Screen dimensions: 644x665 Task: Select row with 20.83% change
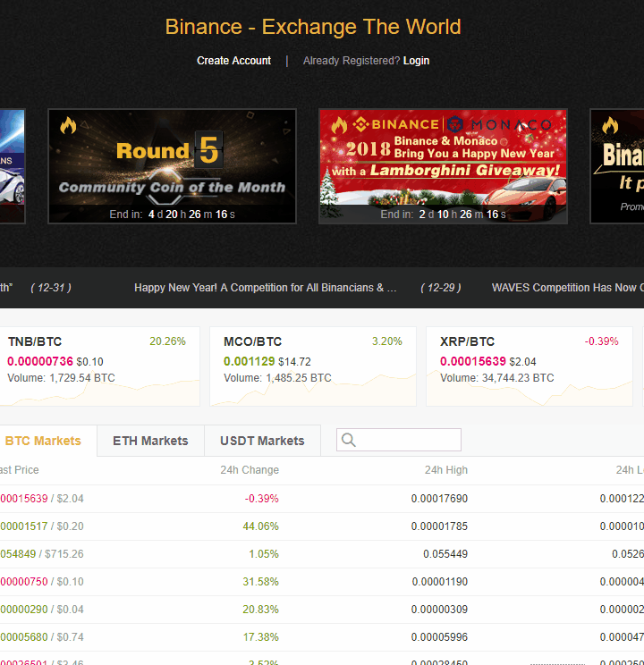click(x=322, y=610)
